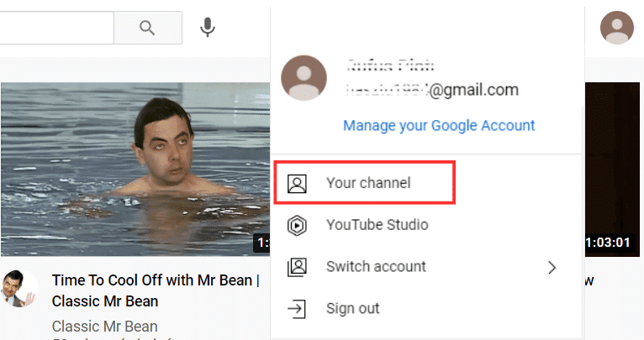644x340 pixels.
Task: Open the Mr Bean swimming pool video thumbnail
Action: [x=135, y=169]
